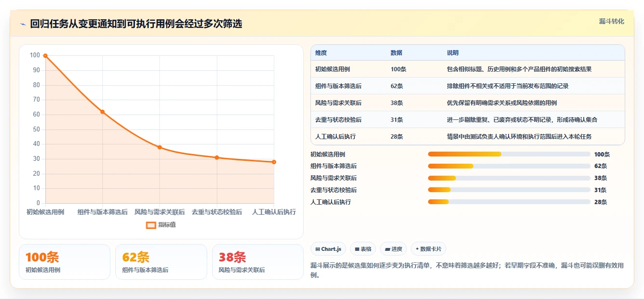Click the 人工确认后执行 progress bar showing 28条
Viewport: 644px width, 299px height.
(x=509, y=202)
